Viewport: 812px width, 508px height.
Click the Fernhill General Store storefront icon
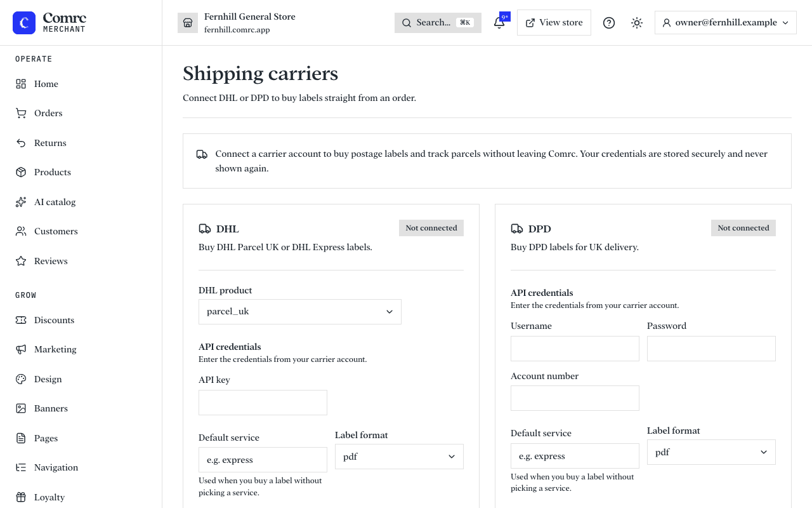(x=188, y=23)
